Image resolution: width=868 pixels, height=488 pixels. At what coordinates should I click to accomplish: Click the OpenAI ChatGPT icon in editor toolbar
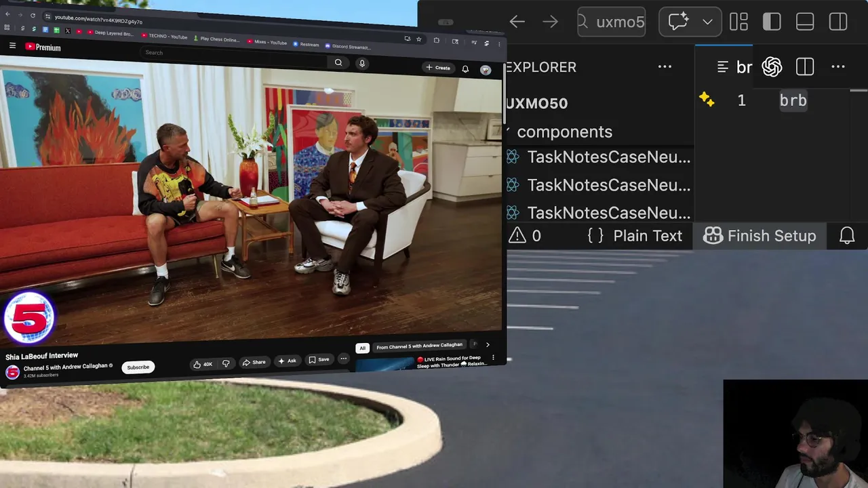click(x=772, y=66)
